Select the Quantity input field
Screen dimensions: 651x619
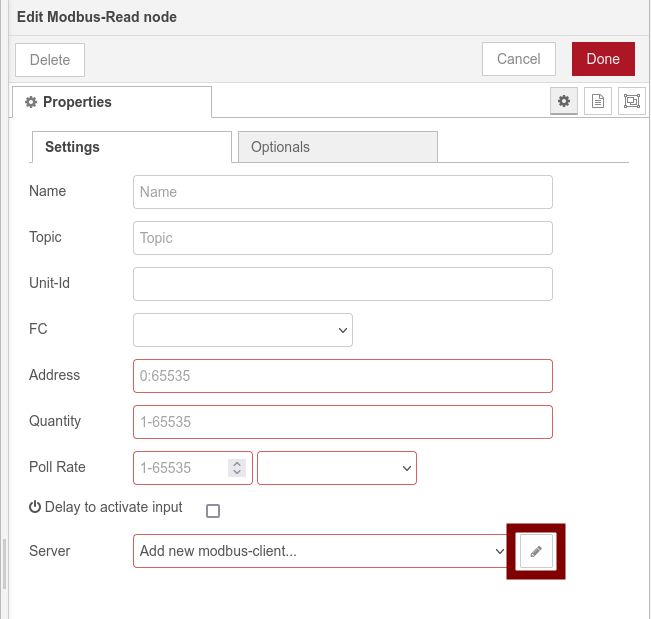coord(342,422)
